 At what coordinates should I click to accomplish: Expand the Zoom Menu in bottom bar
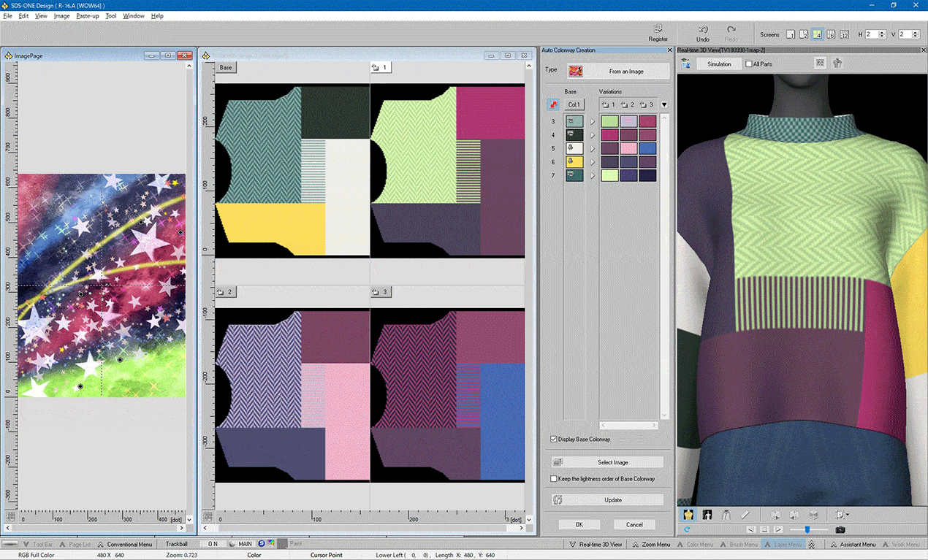650,544
